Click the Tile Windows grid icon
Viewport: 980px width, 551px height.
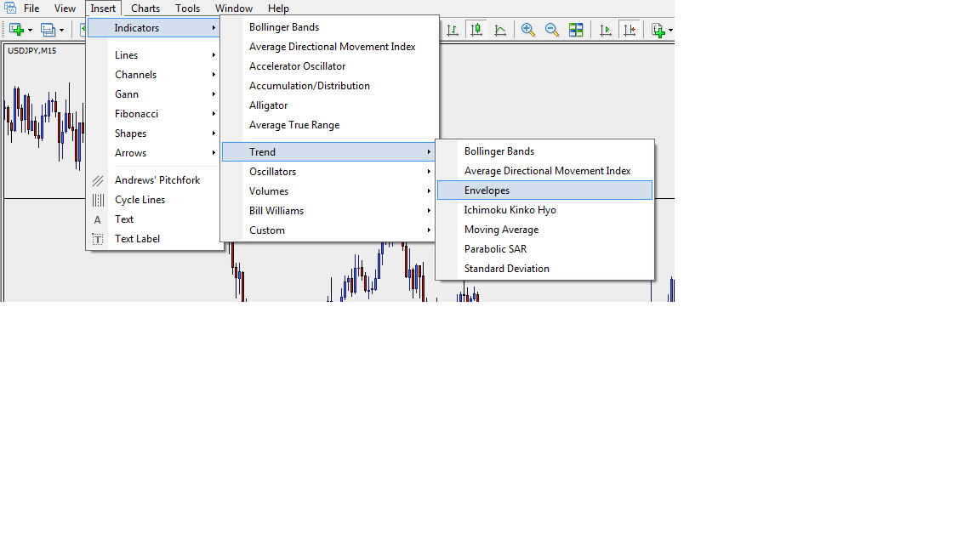576,30
